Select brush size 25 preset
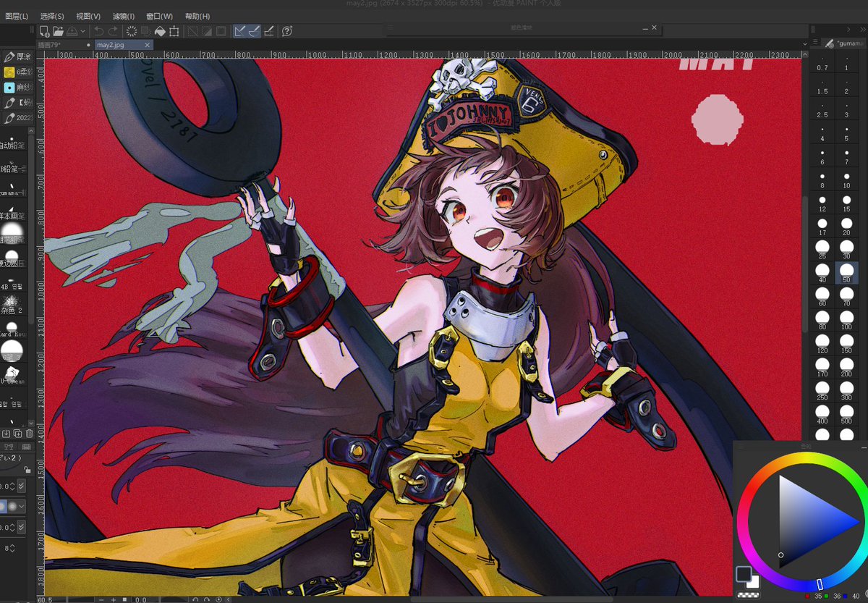This screenshot has height=603, width=868. [x=822, y=249]
